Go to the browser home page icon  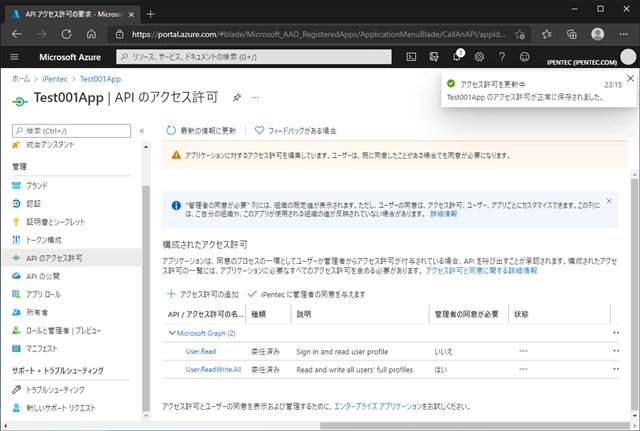pyautogui.click(x=91, y=34)
